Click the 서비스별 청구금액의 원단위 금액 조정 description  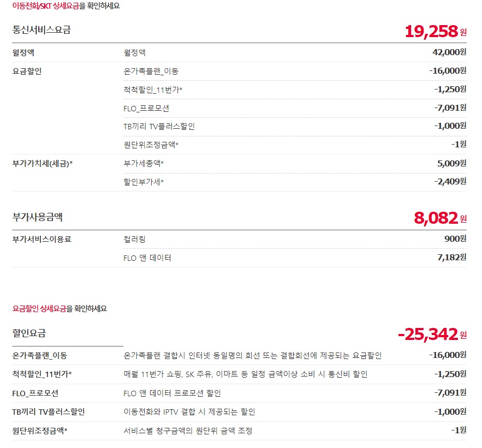coord(188,431)
